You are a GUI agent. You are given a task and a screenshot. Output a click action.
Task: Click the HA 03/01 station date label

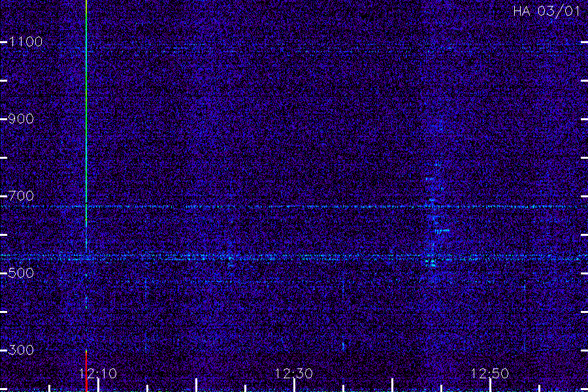tap(546, 11)
